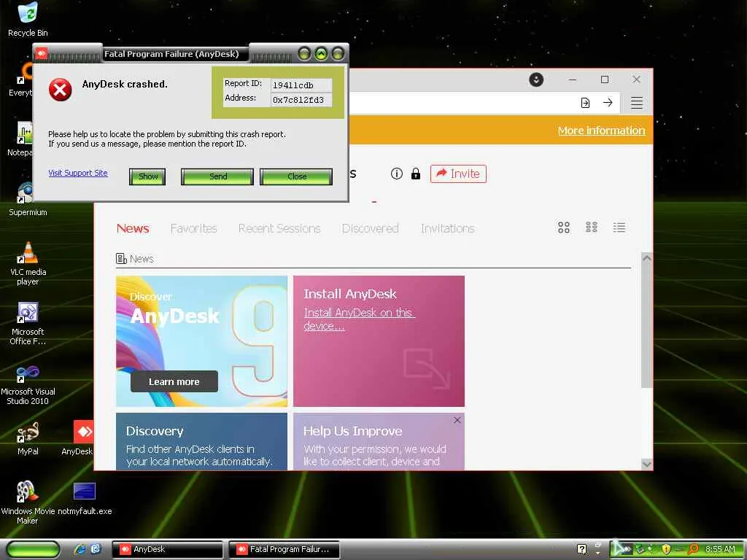Click the padlock icon in AnyDesk
The height and width of the screenshot is (560, 747).
coord(415,174)
